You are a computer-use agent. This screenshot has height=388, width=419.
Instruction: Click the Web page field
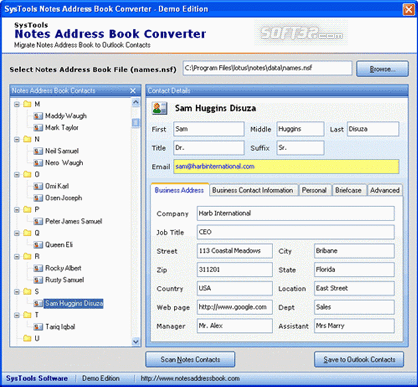click(235, 307)
